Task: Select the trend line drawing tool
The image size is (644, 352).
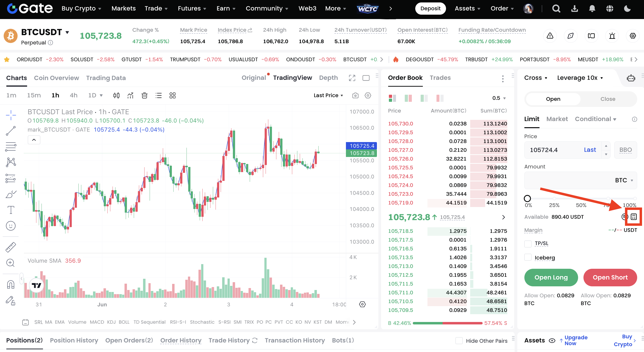Action: click(11, 131)
